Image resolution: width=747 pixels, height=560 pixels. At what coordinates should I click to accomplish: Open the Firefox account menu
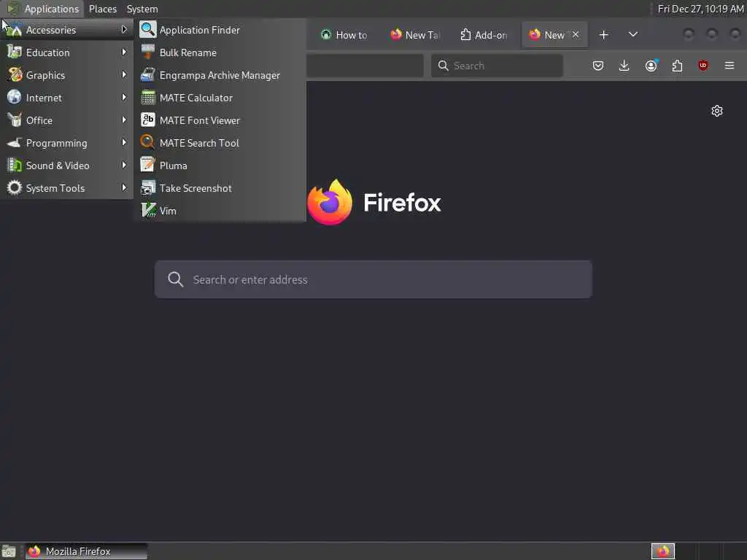(x=651, y=66)
